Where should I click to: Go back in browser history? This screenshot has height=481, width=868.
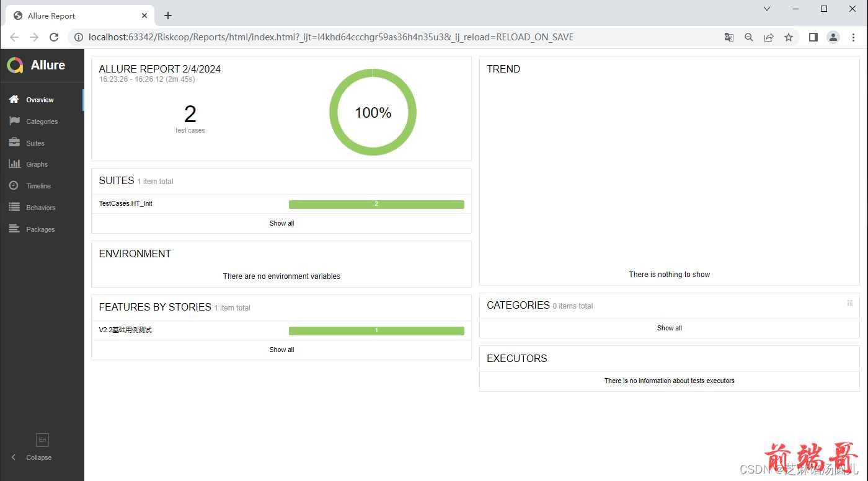coord(14,37)
